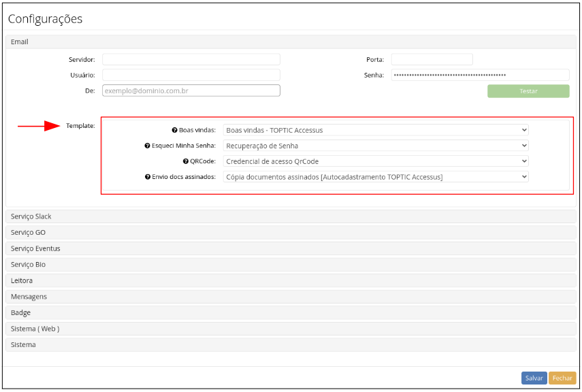Expand the Serviço Slack section
Screen dimensions: 582x392
(291, 216)
